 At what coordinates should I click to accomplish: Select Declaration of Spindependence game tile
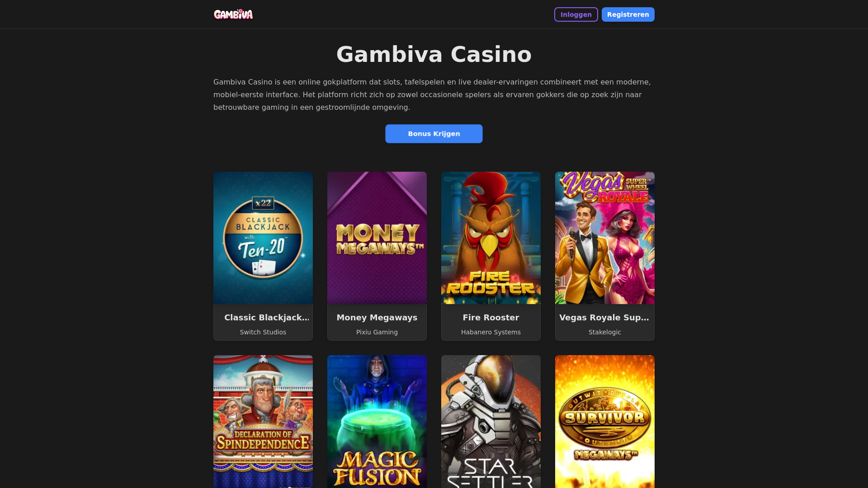263,422
